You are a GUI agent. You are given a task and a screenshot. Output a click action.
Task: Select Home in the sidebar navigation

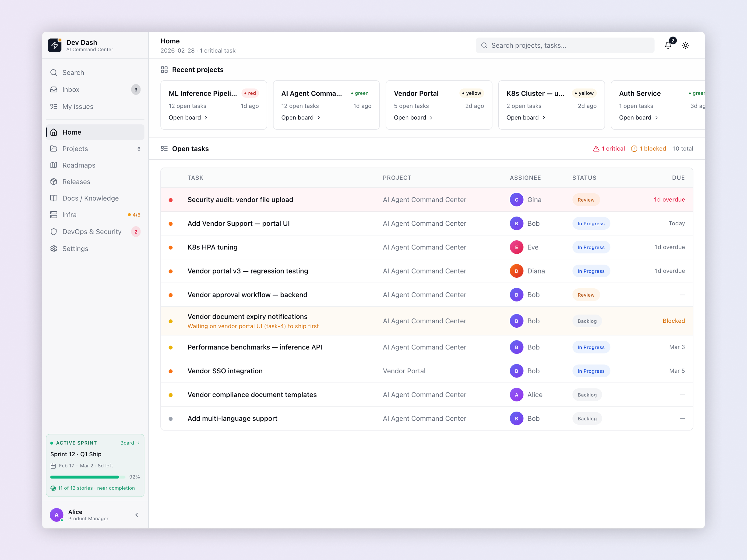tap(72, 132)
